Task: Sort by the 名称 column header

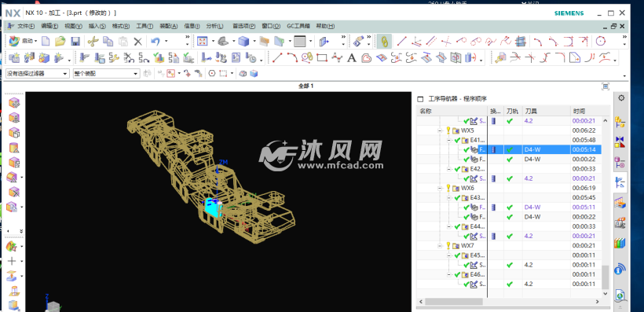Action: click(452, 112)
